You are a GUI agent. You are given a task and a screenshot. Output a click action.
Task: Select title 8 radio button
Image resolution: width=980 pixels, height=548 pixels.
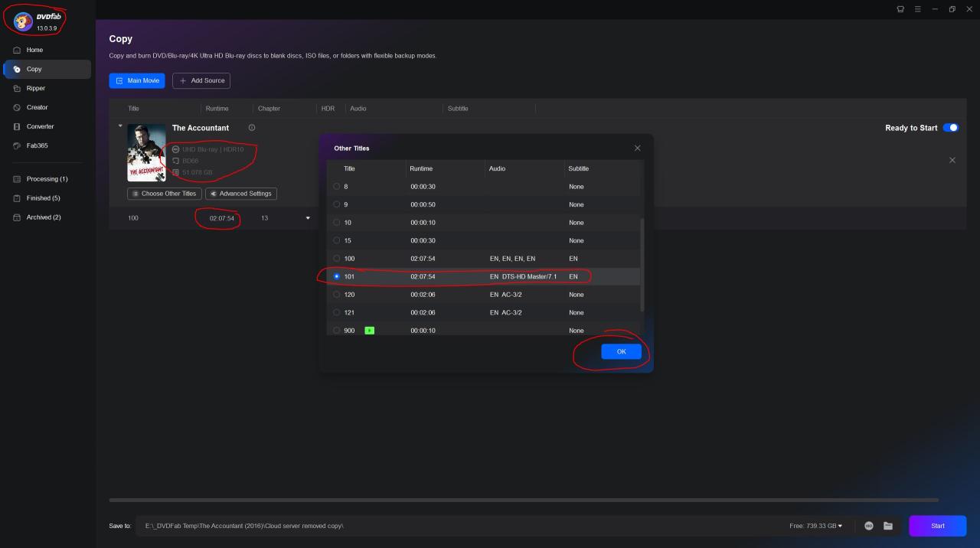(337, 187)
